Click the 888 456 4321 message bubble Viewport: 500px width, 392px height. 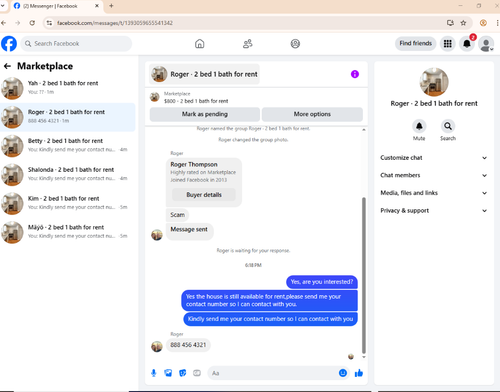tap(188, 345)
